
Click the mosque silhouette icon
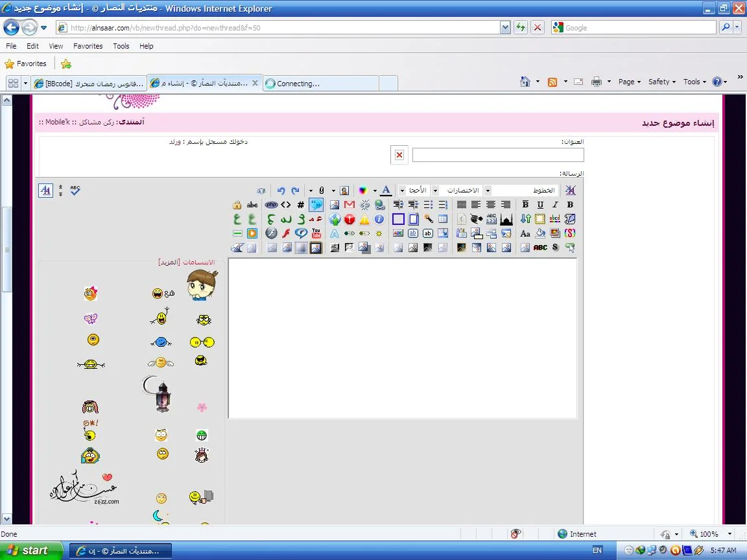pyautogui.click(x=506, y=219)
